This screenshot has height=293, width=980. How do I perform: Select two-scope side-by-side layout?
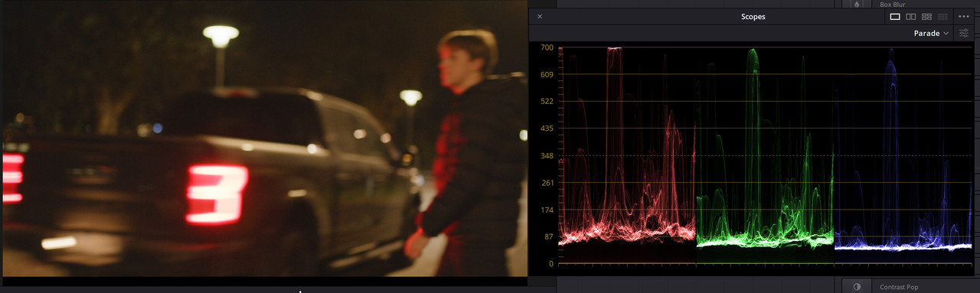[911, 16]
